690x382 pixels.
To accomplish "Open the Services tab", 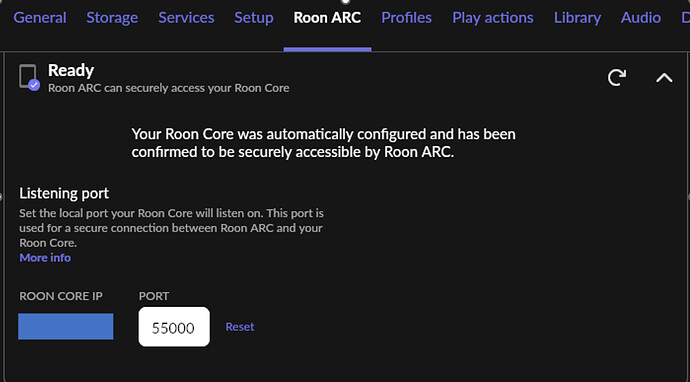I will [x=186, y=18].
